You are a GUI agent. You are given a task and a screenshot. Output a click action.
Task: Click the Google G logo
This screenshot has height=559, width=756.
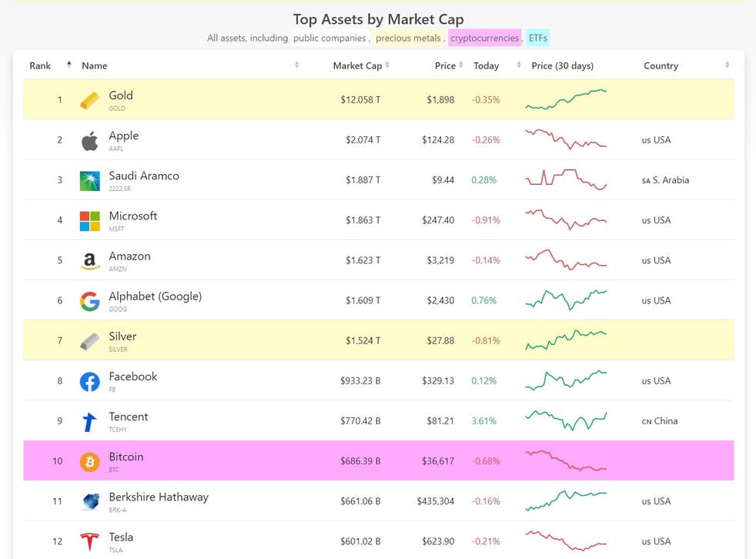pos(89,302)
